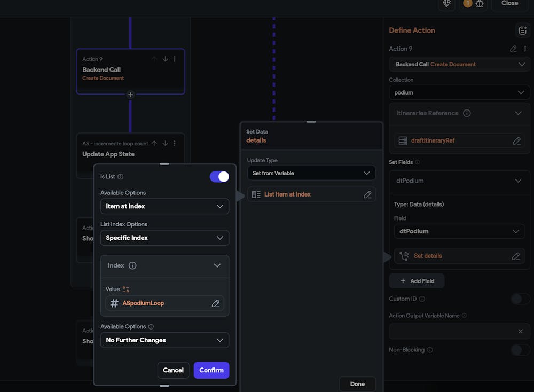The image size is (534, 392).
Task: Click the orange notification badge in top bar
Action: pos(468,3)
